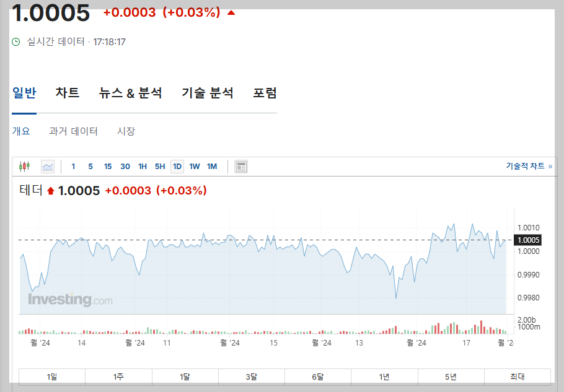Click the 1.0005 current price label on axis
The image size is (564, 392).
[x=527, y=240]
